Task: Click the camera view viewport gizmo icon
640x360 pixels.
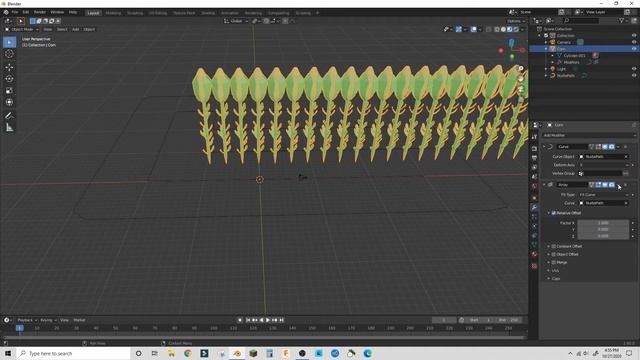Action: click(x=521, y=89)
